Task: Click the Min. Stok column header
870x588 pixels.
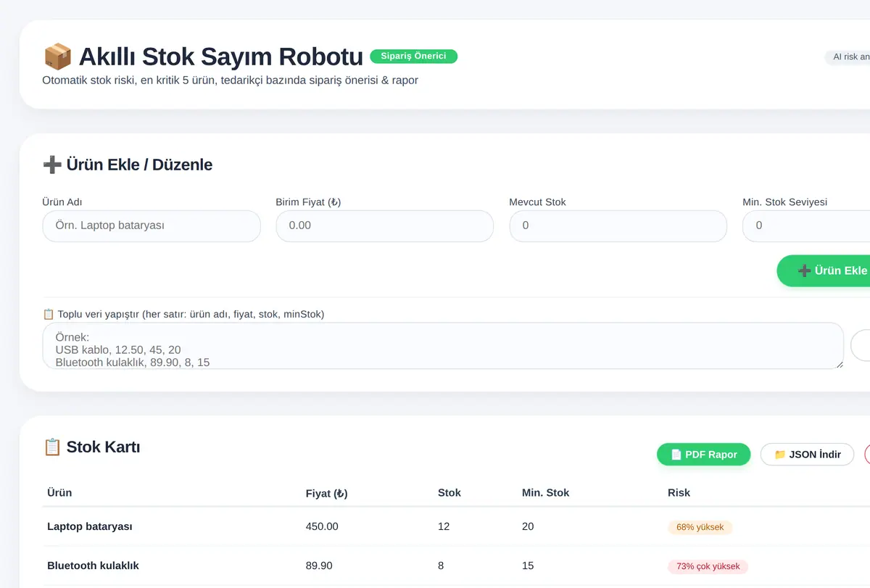Action: (x=545, y=492)
